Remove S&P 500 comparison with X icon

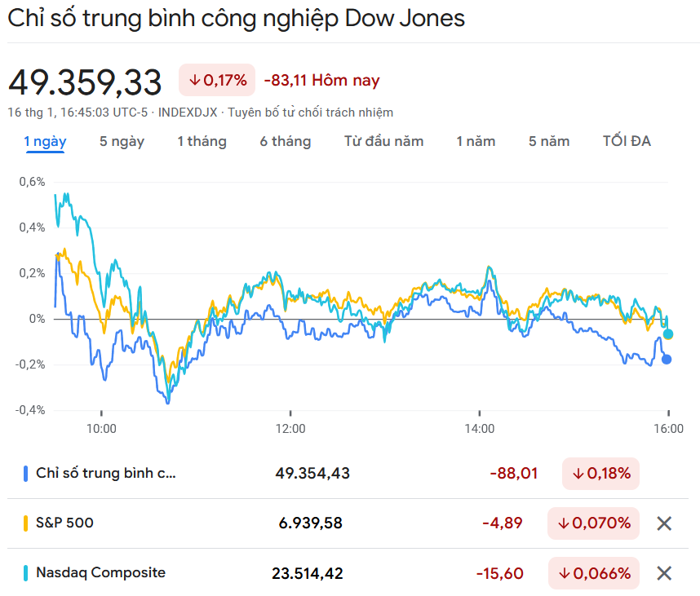tap(664, 523)
